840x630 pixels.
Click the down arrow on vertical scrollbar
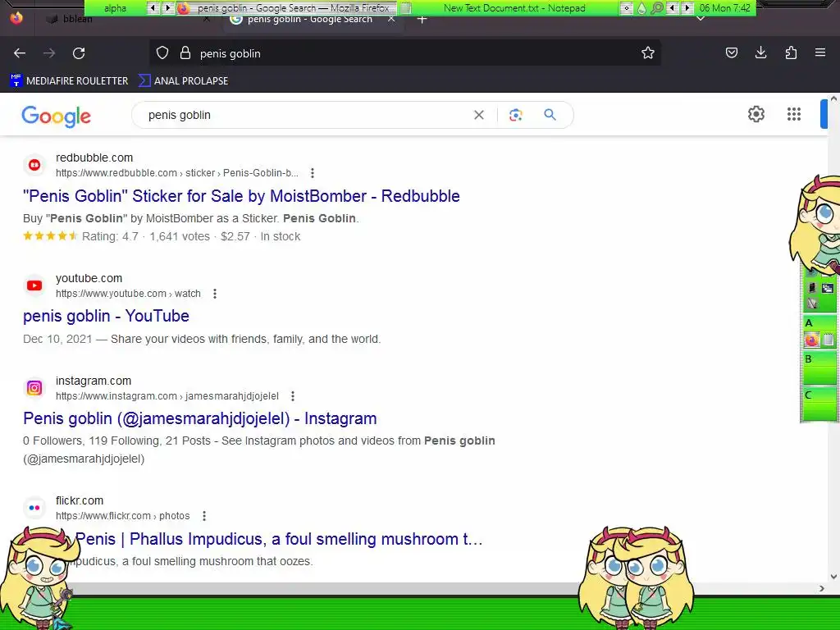833,577
